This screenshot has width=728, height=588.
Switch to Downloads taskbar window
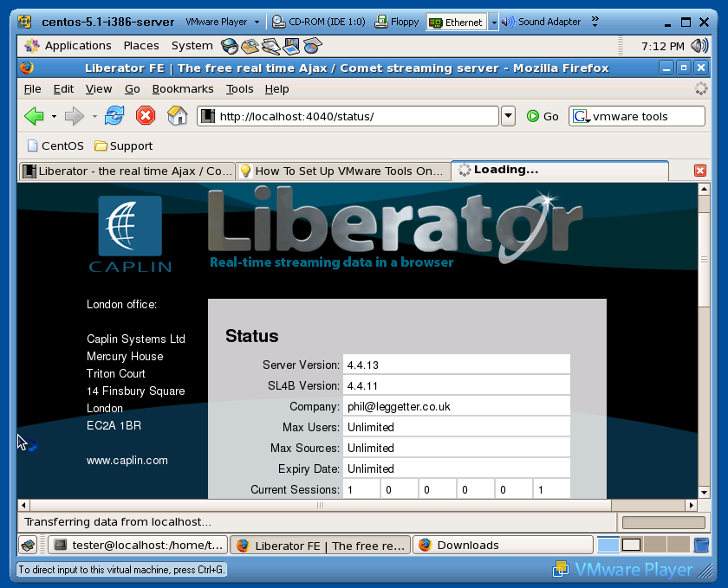click(x=503, y=545)
